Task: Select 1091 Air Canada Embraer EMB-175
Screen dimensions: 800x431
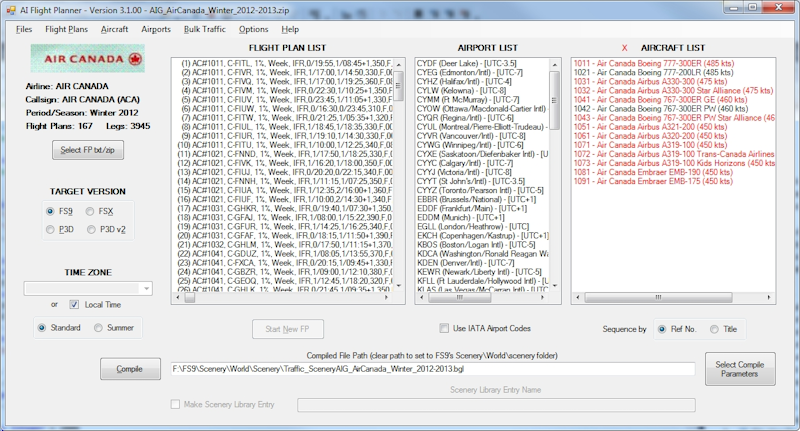Action: [653, 181]
